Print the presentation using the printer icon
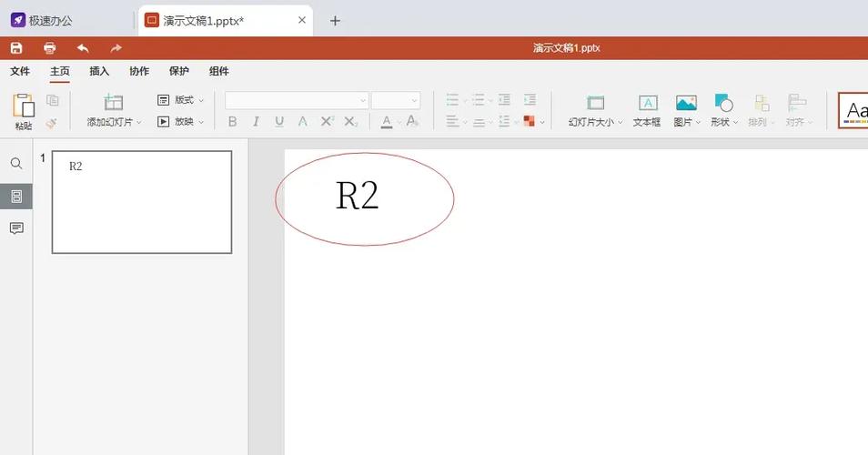This screenshot has height=455, width=868. (x=50, y=48)
